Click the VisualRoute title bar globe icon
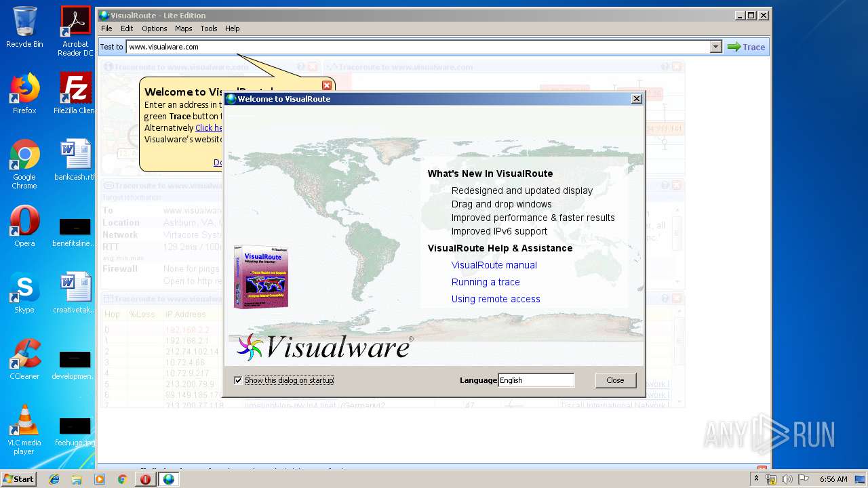The height and width of the screenshot is (488, 868). click(x=104, y=16)
